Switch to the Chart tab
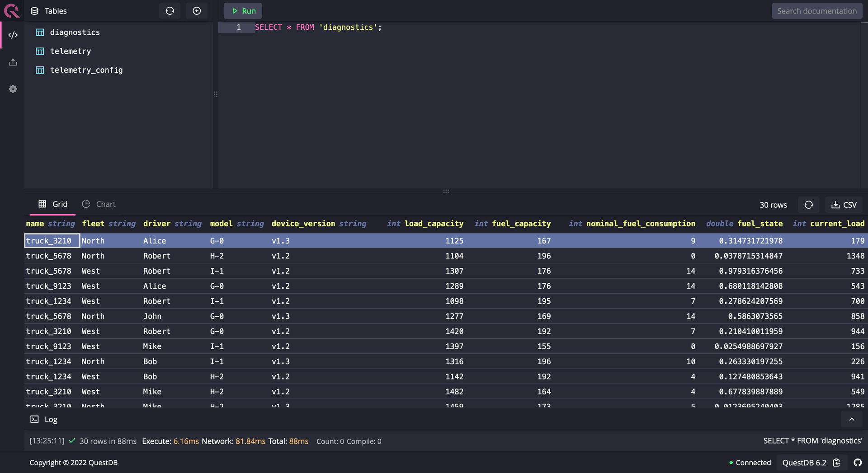868x473 pixels. (x=99, y=204)
